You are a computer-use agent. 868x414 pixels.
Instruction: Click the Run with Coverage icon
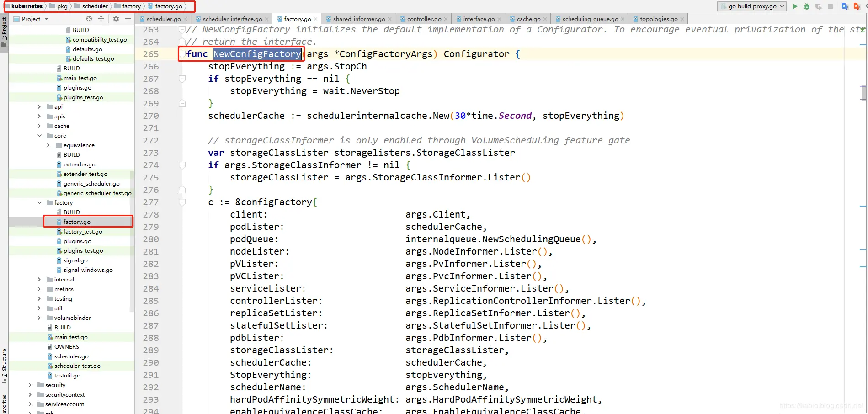point(819,6)
